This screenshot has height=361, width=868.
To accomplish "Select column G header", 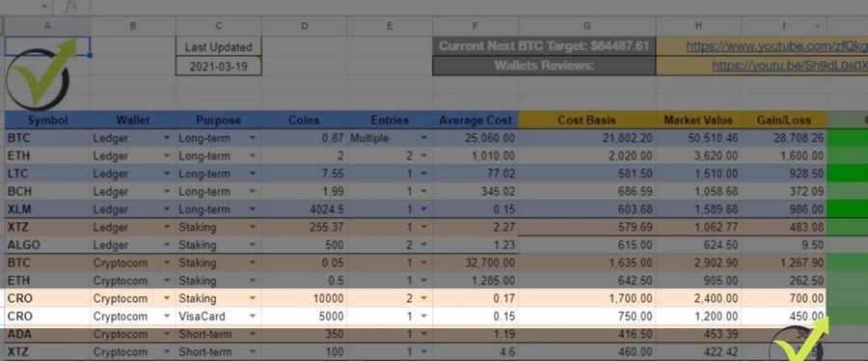I will tap(586, 26).
